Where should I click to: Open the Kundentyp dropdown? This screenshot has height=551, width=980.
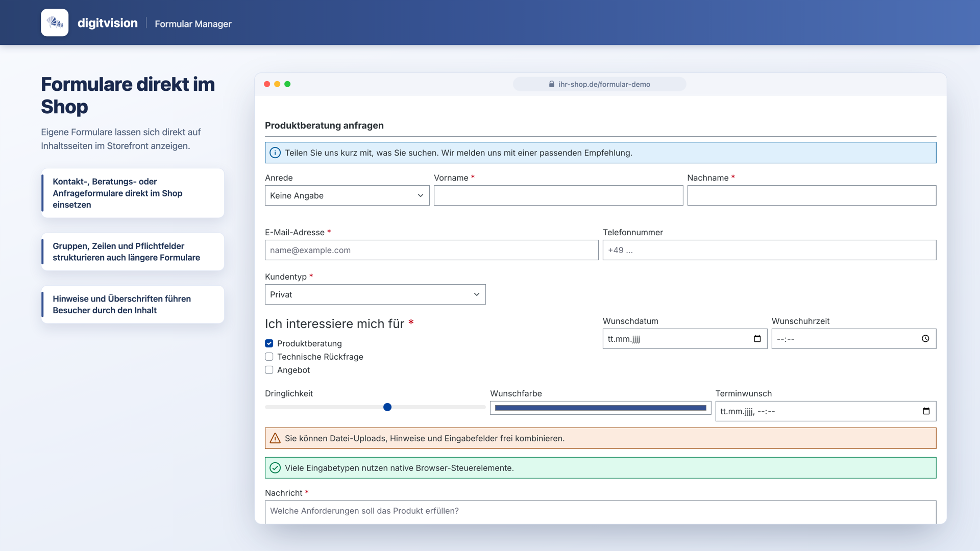click(x=375, y=294)
